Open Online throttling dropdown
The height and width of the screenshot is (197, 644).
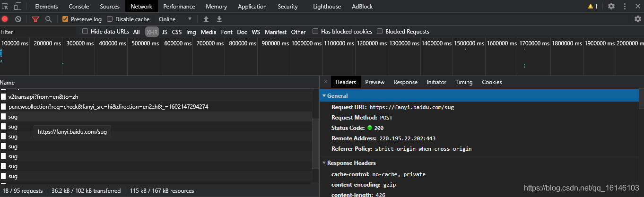[x=175, y=19]
